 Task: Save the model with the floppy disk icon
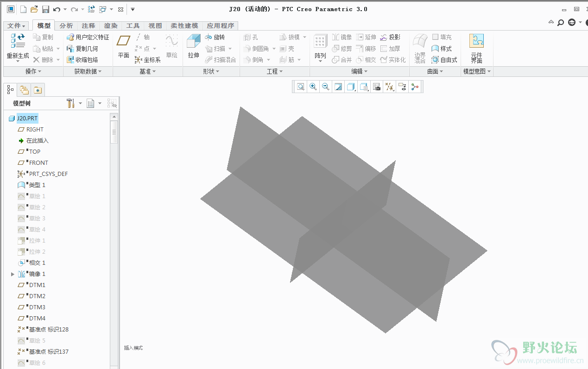coord(45,9)
